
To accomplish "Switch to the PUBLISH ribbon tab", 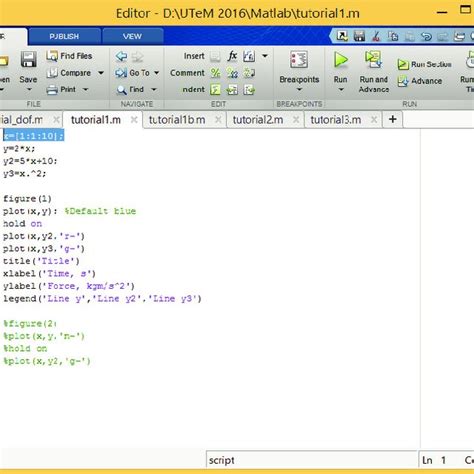I will [x=64, y=36].
